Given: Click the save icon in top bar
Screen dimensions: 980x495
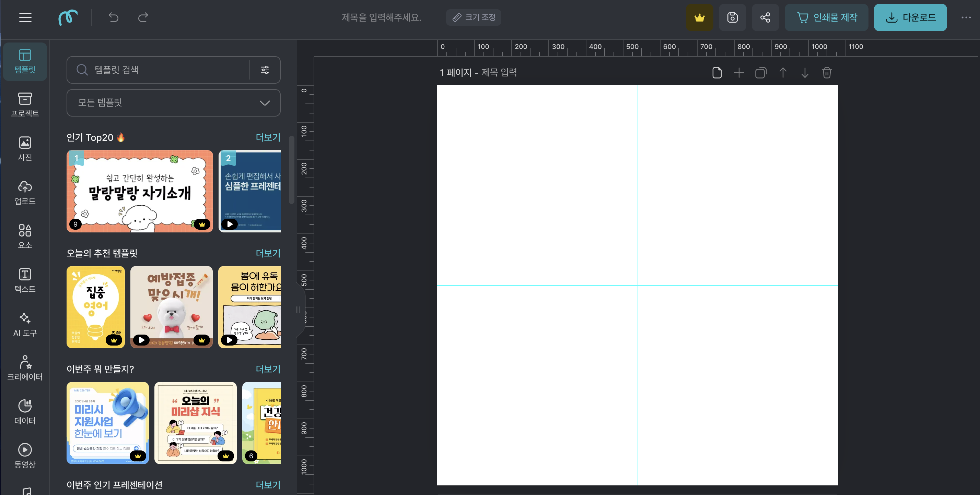Looking at the screenshot, I should (732, 17).
